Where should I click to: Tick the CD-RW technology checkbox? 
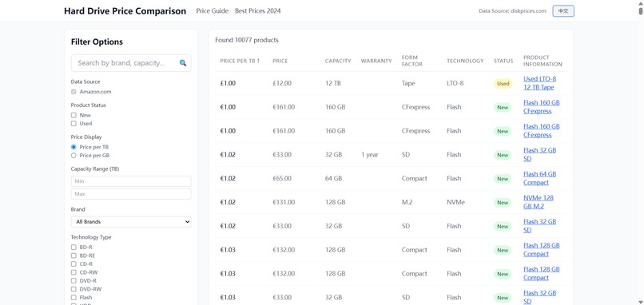click(74, 272)
